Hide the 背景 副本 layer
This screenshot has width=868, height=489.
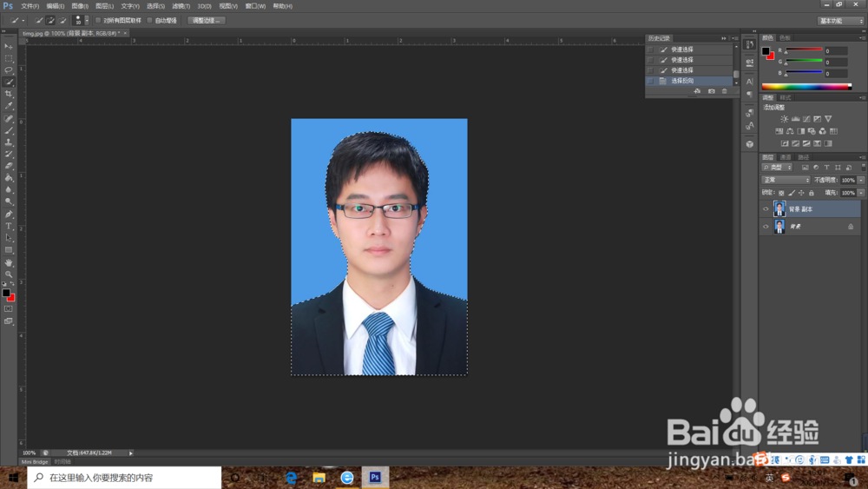click(x=766, y=209)
